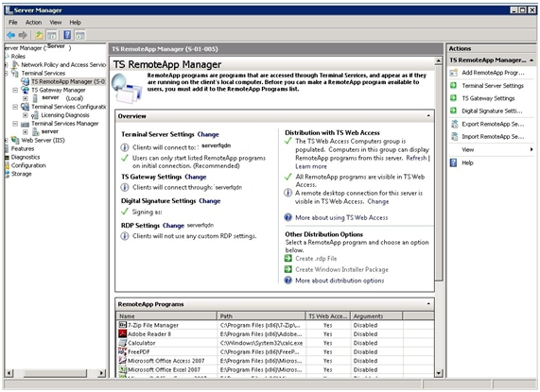The width and height of the screenshot is (540, 392).
Task: Click the Import RemoteApp Settings action icon
Action: 454,137
